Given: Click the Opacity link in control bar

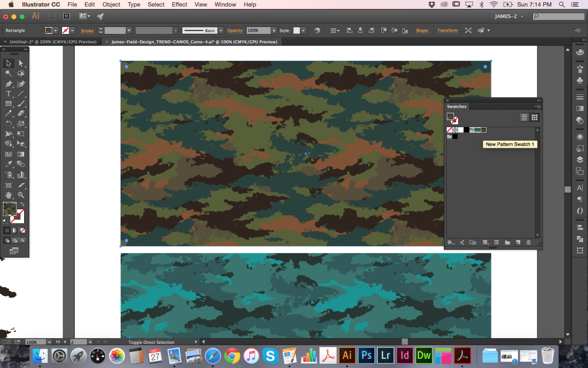Looking at the screenshot, I should pos(235,30).
